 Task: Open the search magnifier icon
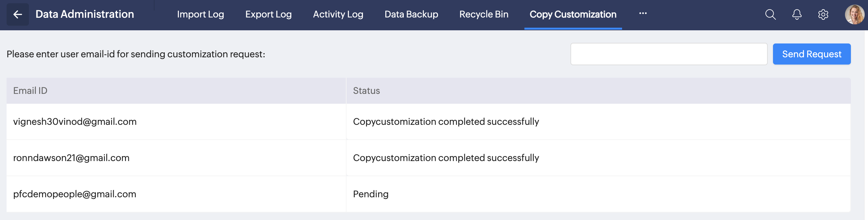tap(770, 14)
